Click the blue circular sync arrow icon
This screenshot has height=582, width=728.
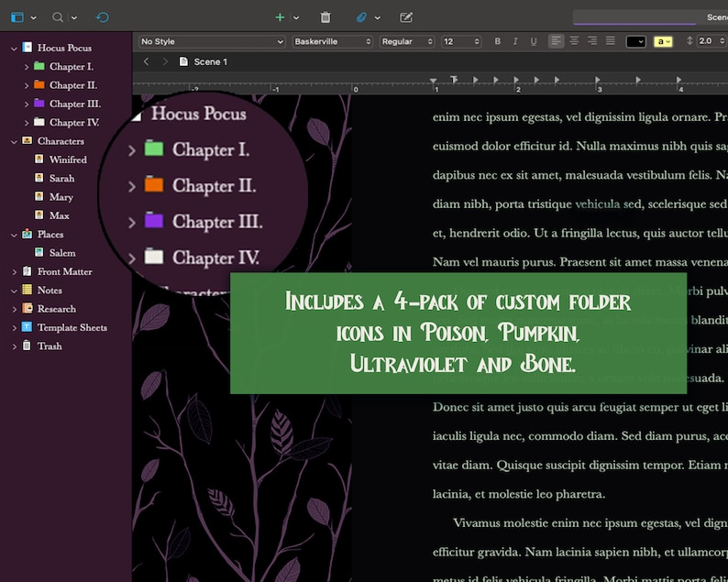point(103,17)
